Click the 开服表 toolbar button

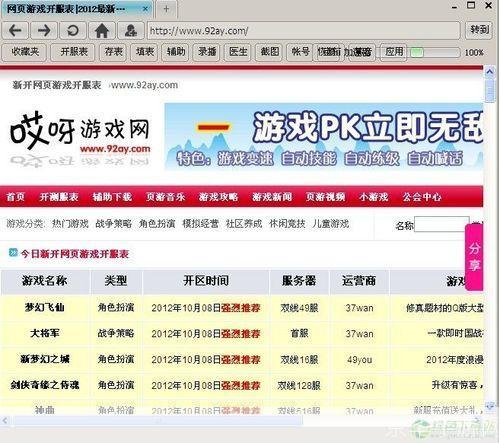click(x=74, y=52)
